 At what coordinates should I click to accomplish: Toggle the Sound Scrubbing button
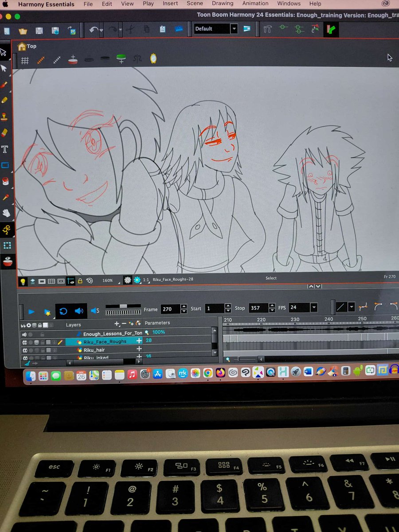point(95,310)
